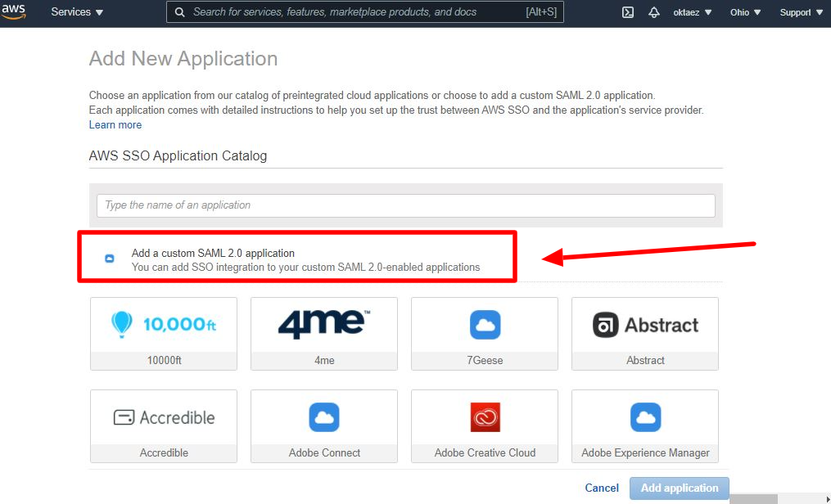Viewport: 831px width, 504px height.
Task: Click the 7Geese tile label
Action: click(x=485, y=360)
